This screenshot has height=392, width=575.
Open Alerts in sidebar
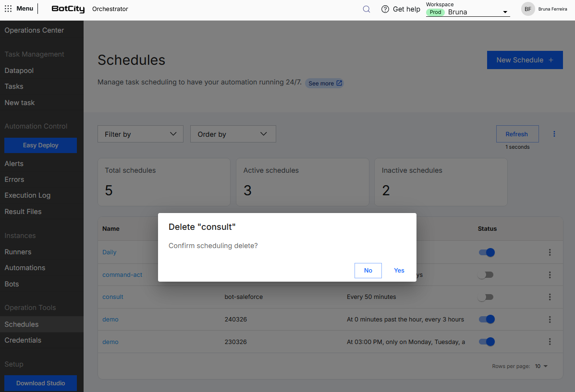click(14, 164)
